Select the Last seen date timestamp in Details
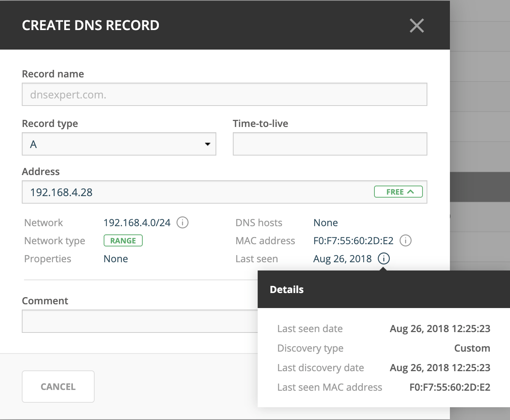 click(x=440, y=329)
